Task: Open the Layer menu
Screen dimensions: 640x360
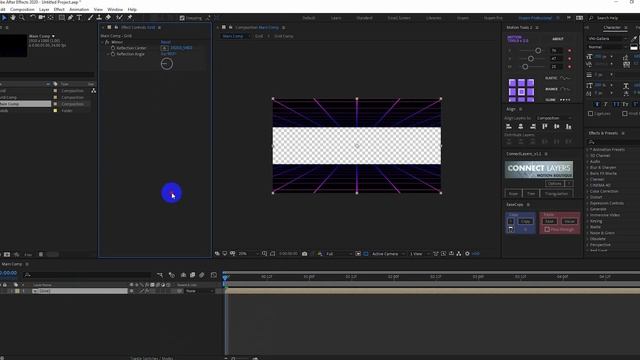Action: 44,9
